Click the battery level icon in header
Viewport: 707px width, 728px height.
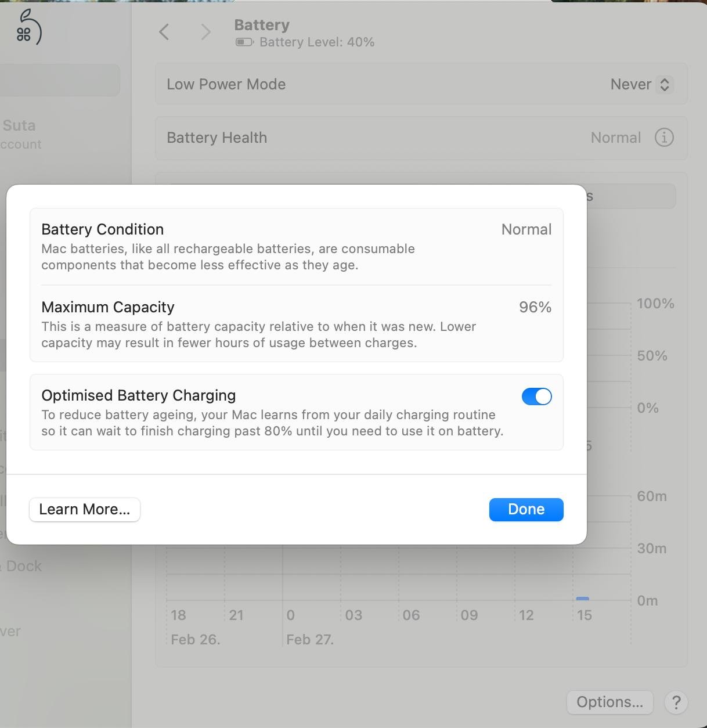(244, 42)
